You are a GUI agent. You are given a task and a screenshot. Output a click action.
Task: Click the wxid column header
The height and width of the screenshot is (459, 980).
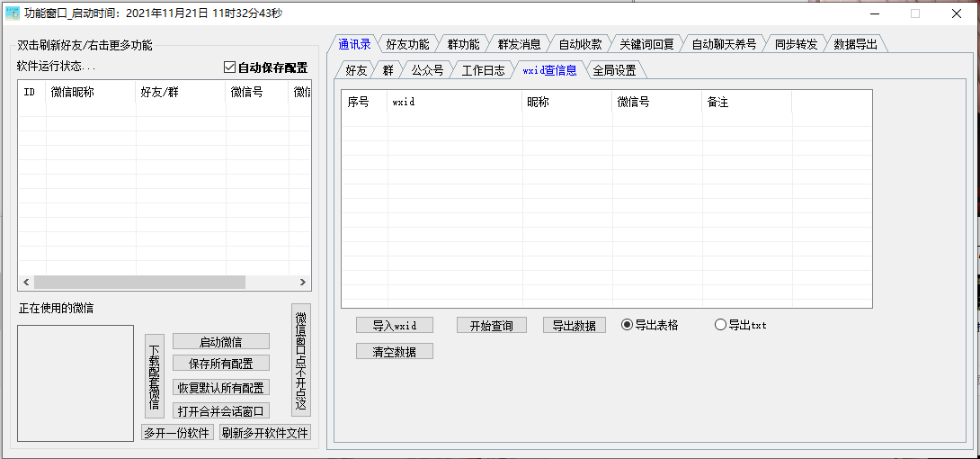tap(455, 102)
